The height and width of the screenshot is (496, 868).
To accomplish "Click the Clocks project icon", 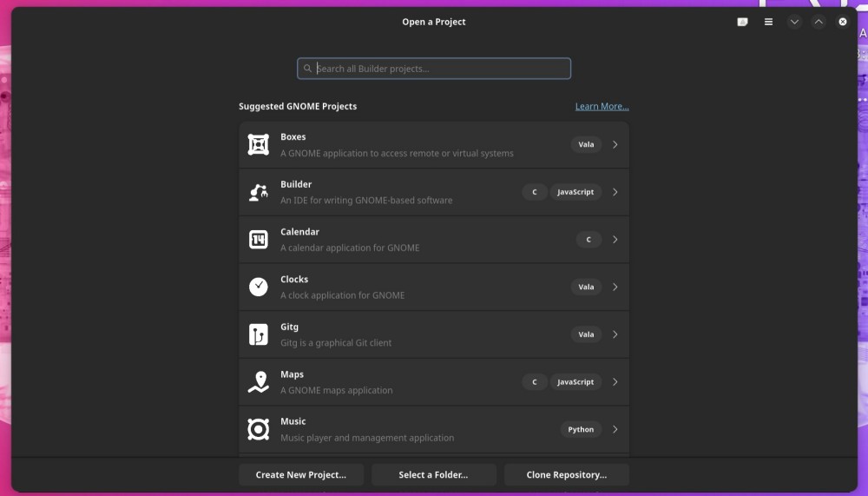I will click(259, 287).
